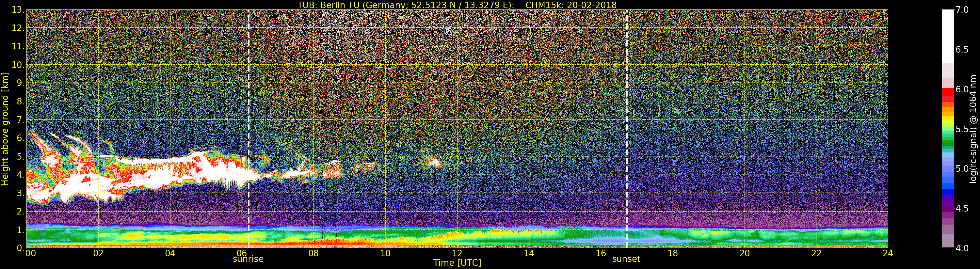Click the '06' time tick label
The width and height of the screenshot is (980, 269).
point(242,253)
